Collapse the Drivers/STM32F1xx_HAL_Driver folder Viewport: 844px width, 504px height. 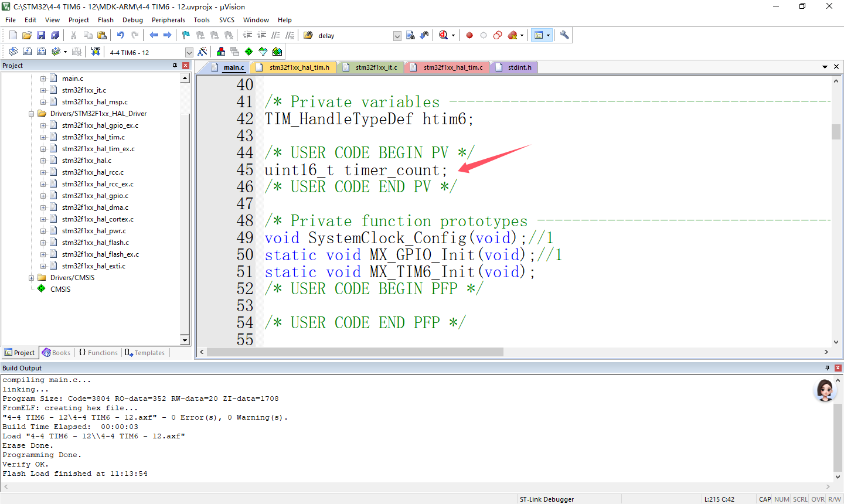32,114
